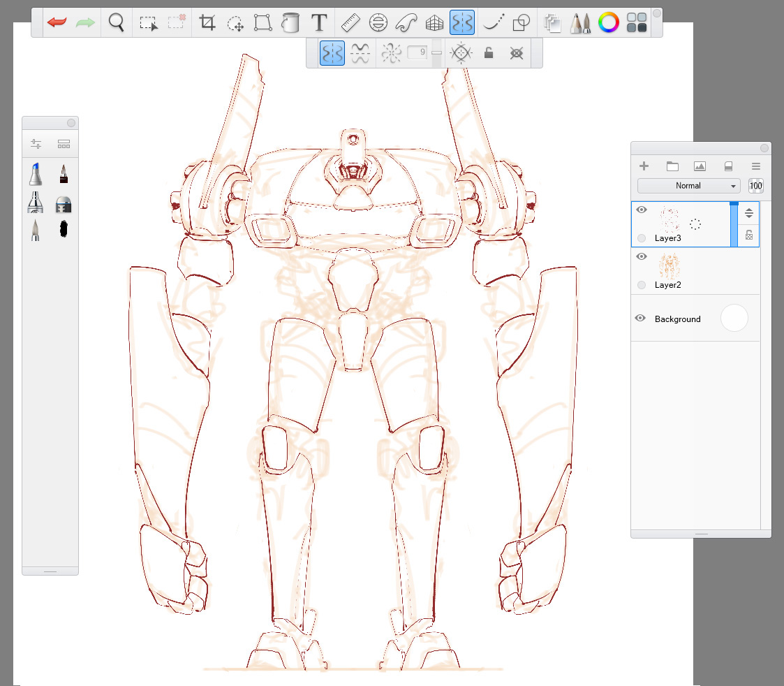Add a new layer with plus button

644,166
